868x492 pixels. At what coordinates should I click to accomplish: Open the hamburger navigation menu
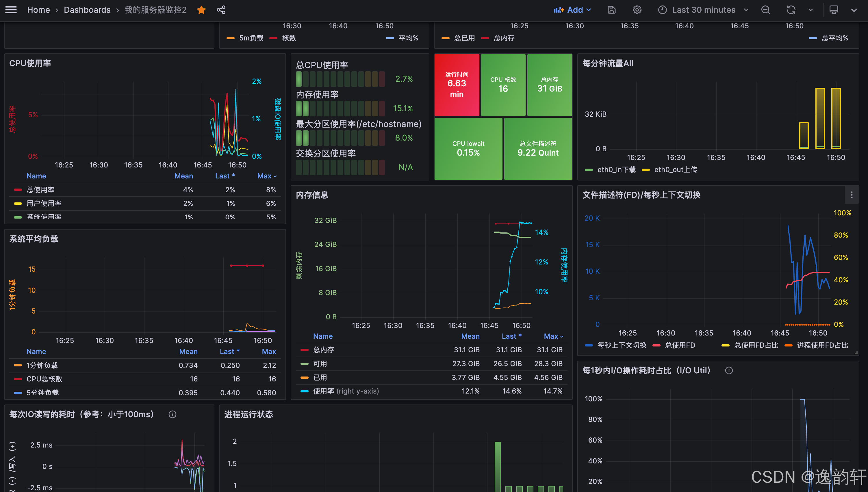click(11, 10)
